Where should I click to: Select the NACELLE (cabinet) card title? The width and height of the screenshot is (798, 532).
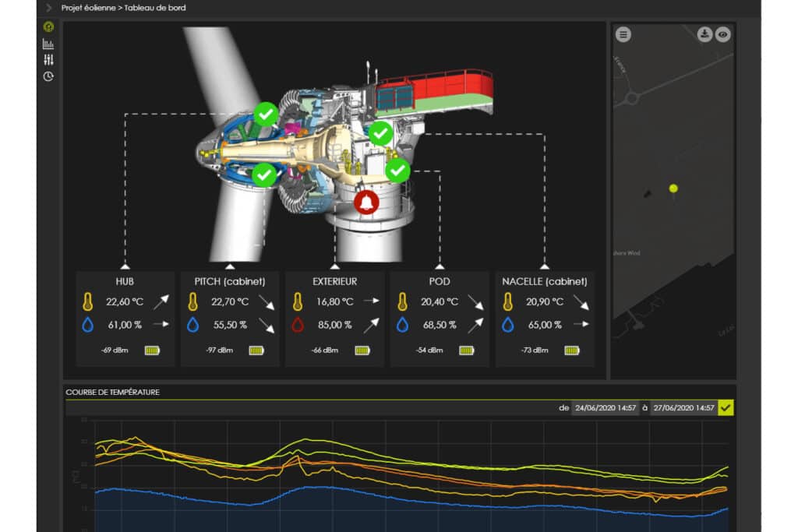545,281
